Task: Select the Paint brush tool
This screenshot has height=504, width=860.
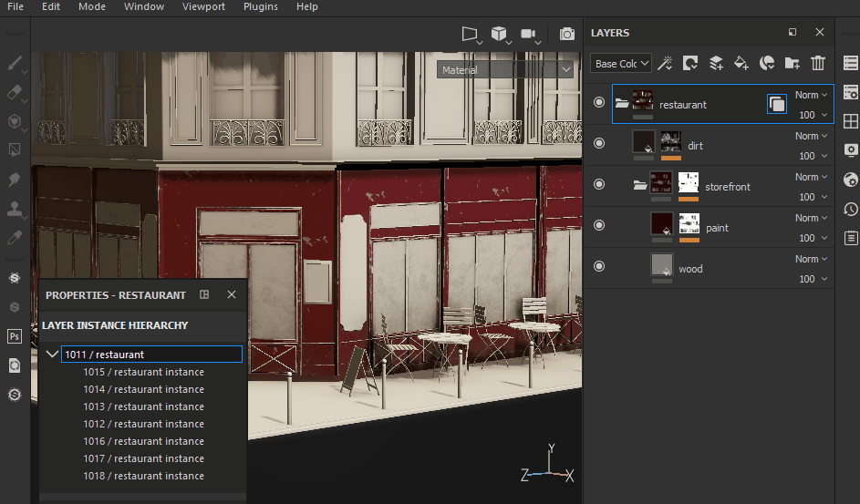Action: point(15,64)
